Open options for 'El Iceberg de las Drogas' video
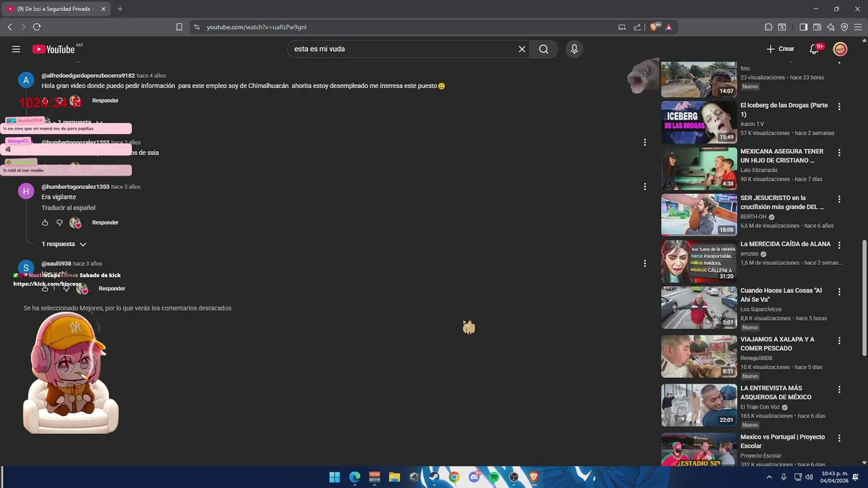The image size is (868, 488). point(840,106)
